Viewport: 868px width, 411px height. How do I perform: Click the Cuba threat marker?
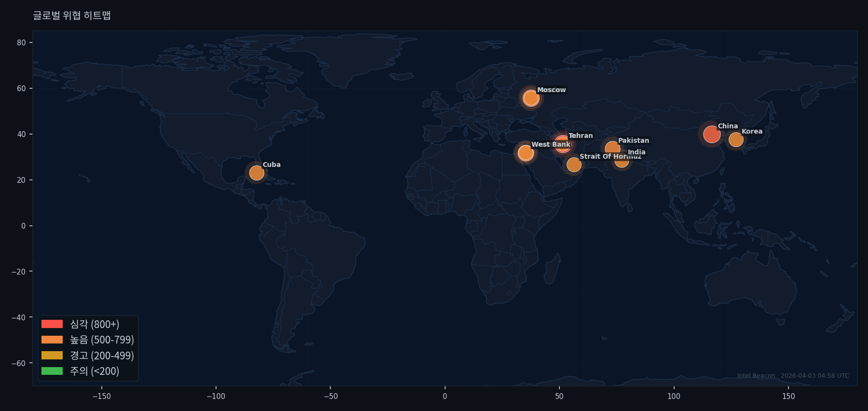click(257, 173)
